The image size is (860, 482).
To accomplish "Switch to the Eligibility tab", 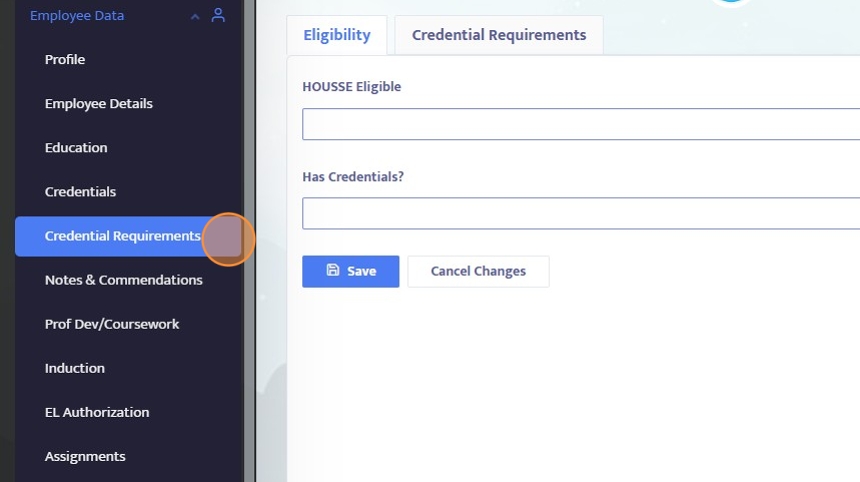I will (337, 35).
